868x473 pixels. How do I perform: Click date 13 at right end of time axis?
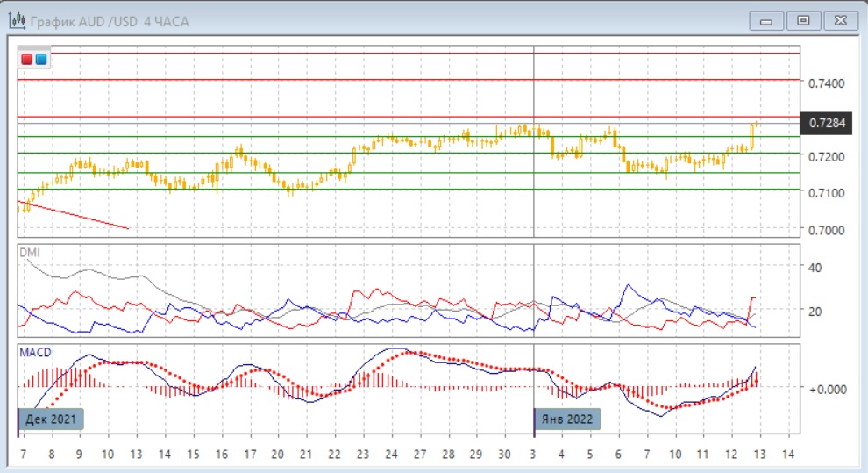(x=760, y=455)
